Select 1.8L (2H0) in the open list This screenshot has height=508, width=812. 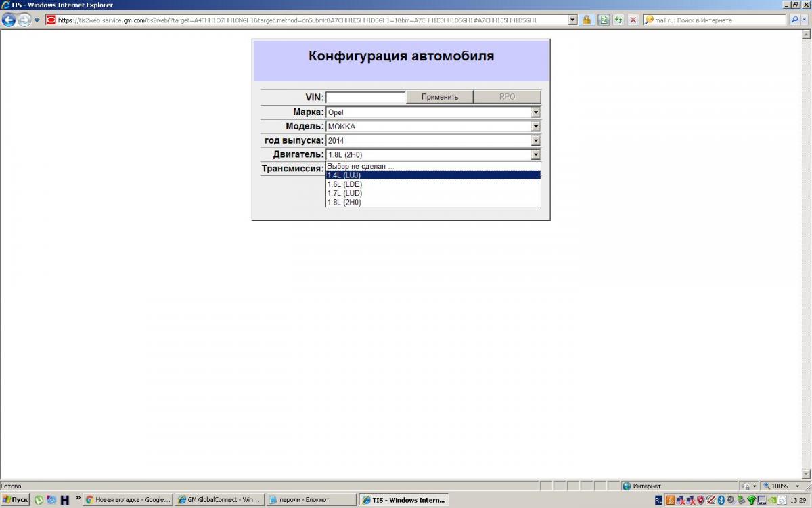coord(433,202)
